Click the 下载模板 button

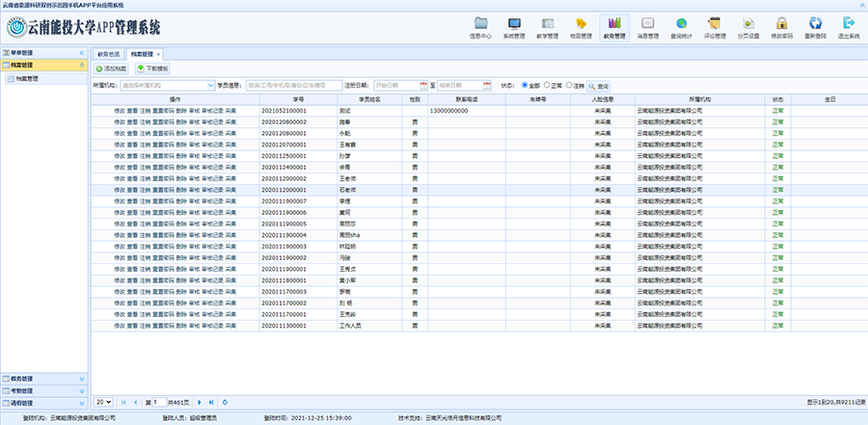(x=150, y=69)
